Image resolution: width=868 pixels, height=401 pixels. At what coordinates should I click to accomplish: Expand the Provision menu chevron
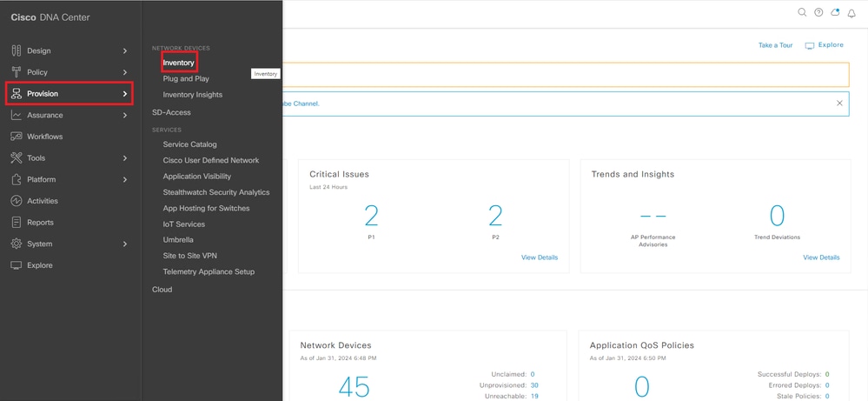click(x=125, y=94)
